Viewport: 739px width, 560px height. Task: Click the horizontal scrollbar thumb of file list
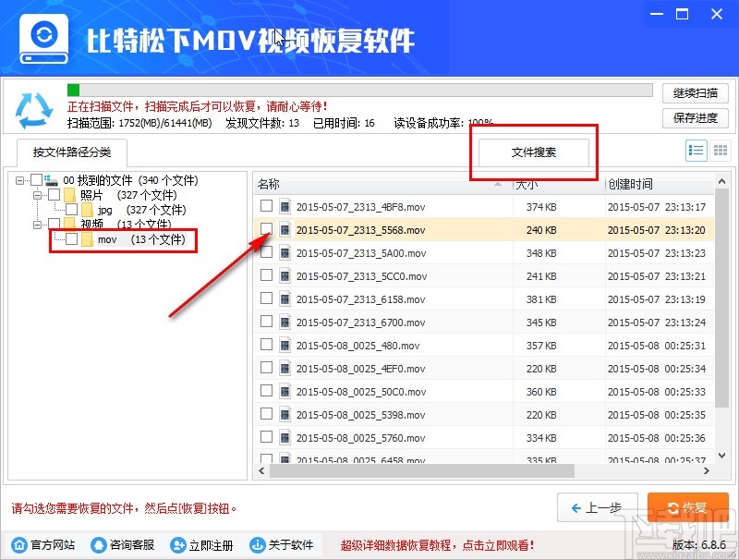coord(422,470)
